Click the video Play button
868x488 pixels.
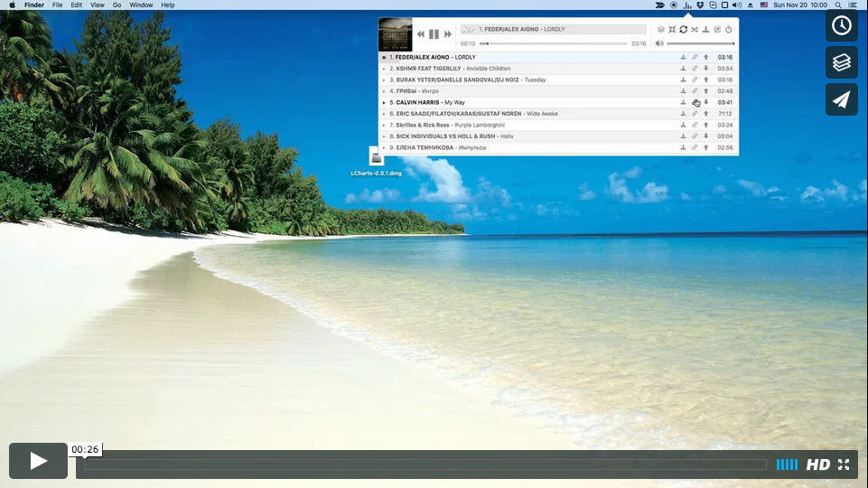click(x=38, y=461)
